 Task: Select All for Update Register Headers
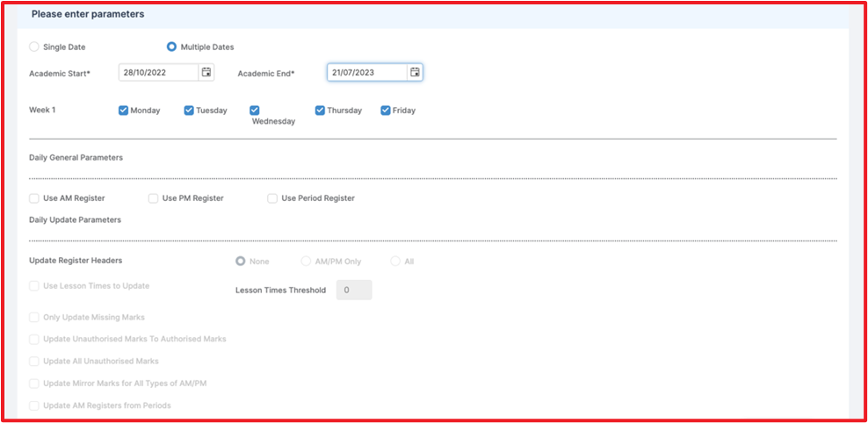click(395, 261)
